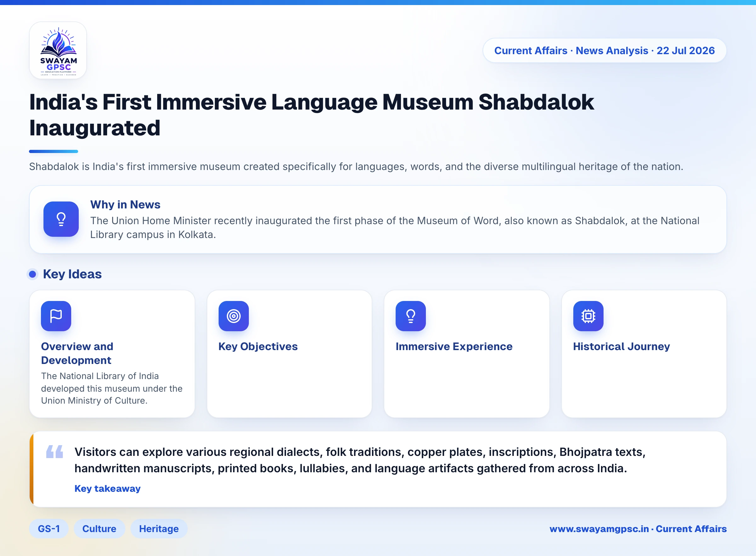This screenshot has height=556, width=756.
Task: Click the Key takeaway label
Action: 107,488
